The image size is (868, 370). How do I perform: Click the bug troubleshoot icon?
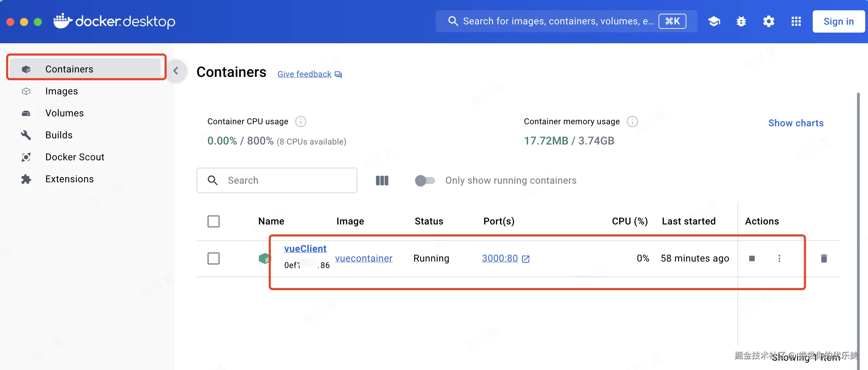click(741, 21)
